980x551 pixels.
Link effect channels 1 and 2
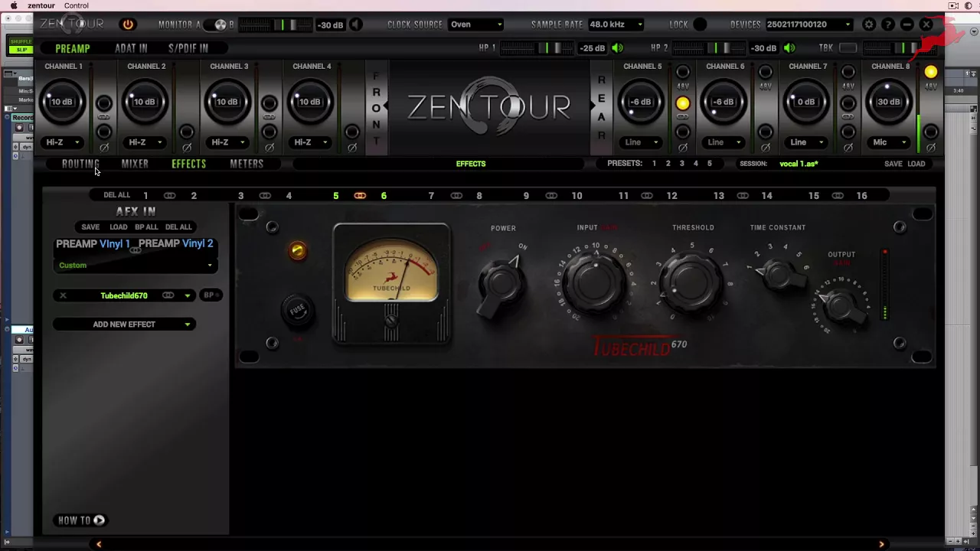[x=169, y=196]
